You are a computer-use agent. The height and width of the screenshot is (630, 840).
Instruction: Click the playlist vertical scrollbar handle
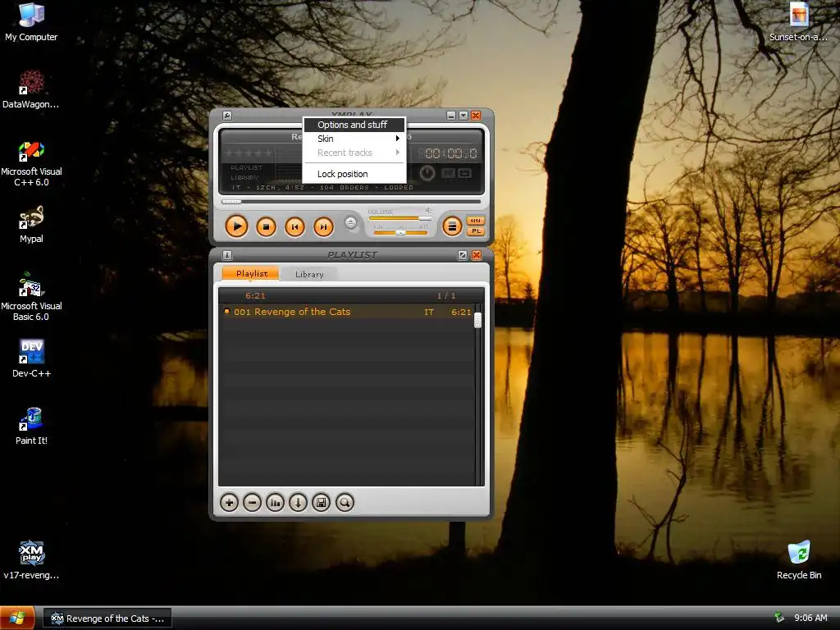pos(478,320)
